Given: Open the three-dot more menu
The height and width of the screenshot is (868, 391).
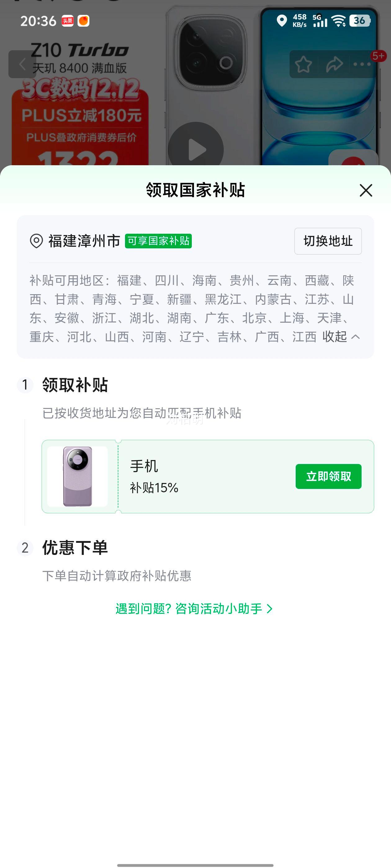Looking at the screenshot, I should point(362,64).
